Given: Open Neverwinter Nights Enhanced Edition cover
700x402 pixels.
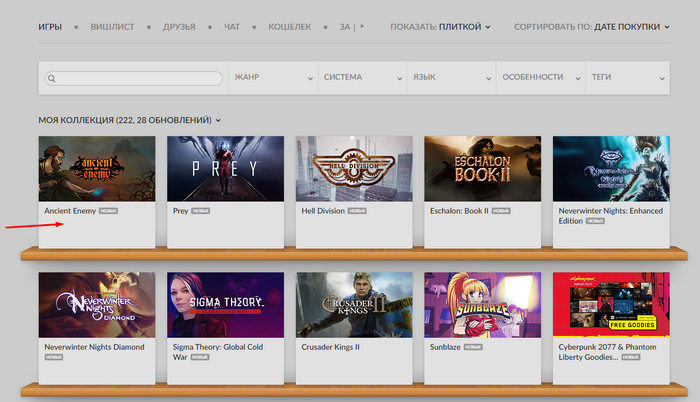Looking at the screenshot, I should (611, 169).
